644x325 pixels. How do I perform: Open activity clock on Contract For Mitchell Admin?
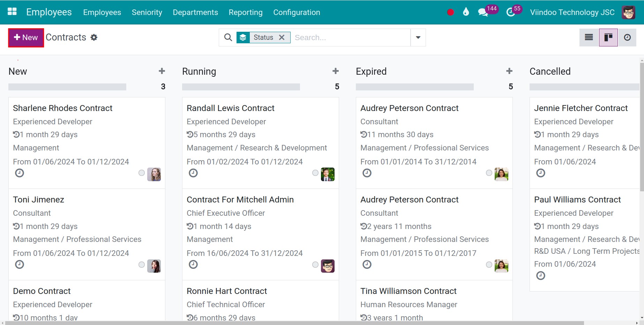tap(193, 265)
